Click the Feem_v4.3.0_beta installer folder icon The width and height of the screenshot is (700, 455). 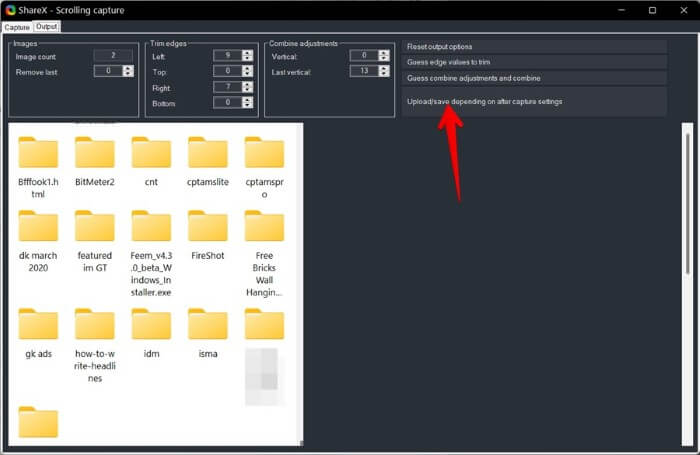[151, 226]
